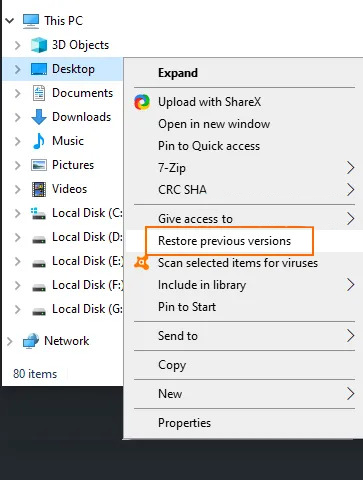Screen dimensions: 363x480
Task: Choose Expand in the context menu
Action: [x=243, y=73]
